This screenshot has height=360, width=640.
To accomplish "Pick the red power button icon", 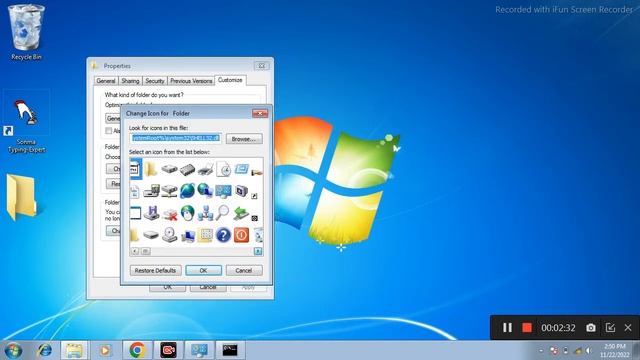I will 241,235.
